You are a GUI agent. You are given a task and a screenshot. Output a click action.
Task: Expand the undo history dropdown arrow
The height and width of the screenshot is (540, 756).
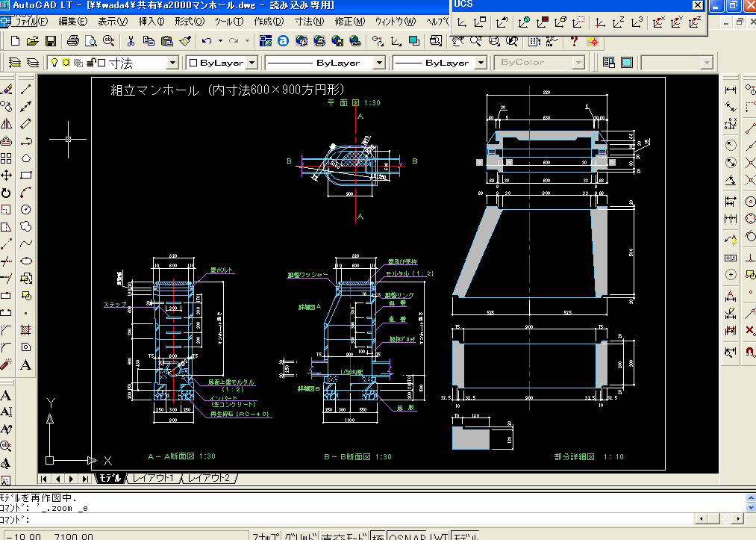pyautogui.click(x=220, y=41)
